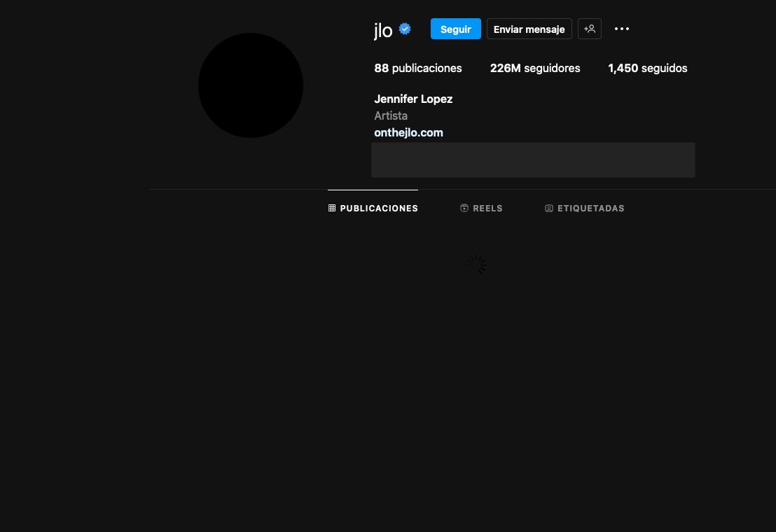
Task: Select the Etiquetadas tab label
Action: [x=590, y=209]
